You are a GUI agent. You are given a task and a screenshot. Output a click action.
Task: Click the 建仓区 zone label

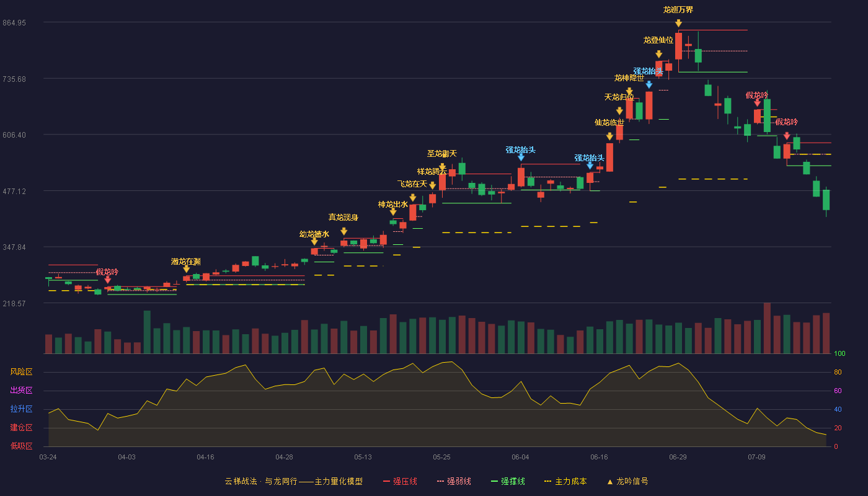[x=22, y=428]
